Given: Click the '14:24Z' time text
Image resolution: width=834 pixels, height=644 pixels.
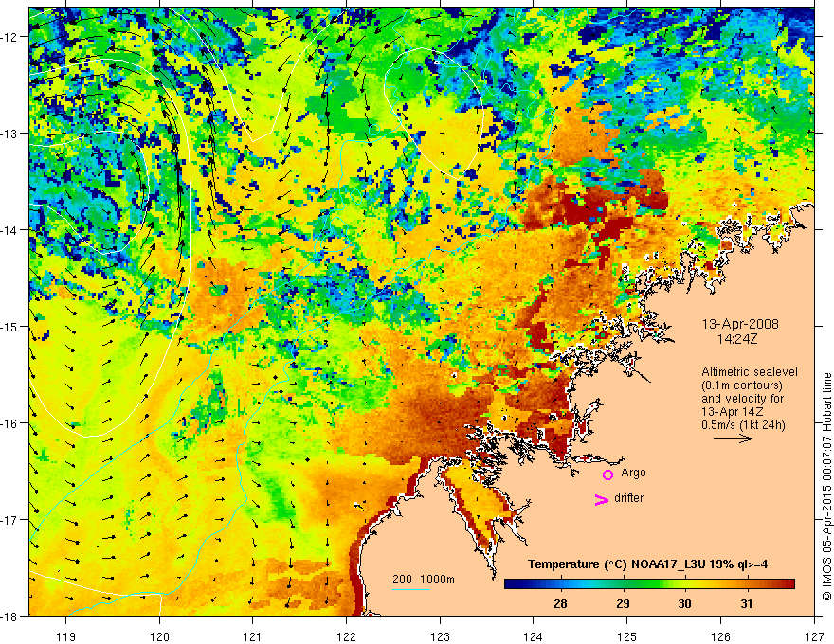Looking at the screenshot, I should click(x=736, y=339).
